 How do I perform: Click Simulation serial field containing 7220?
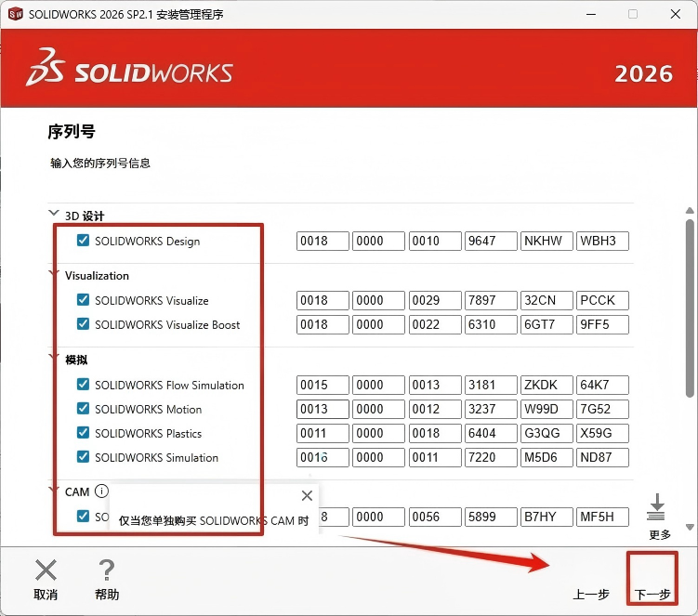coord(491,457)
